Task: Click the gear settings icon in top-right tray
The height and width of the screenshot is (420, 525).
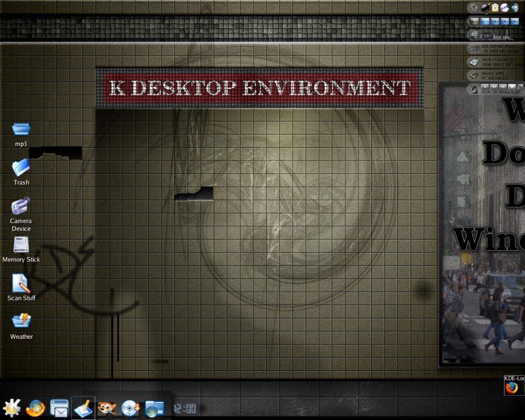Action: 474,7
